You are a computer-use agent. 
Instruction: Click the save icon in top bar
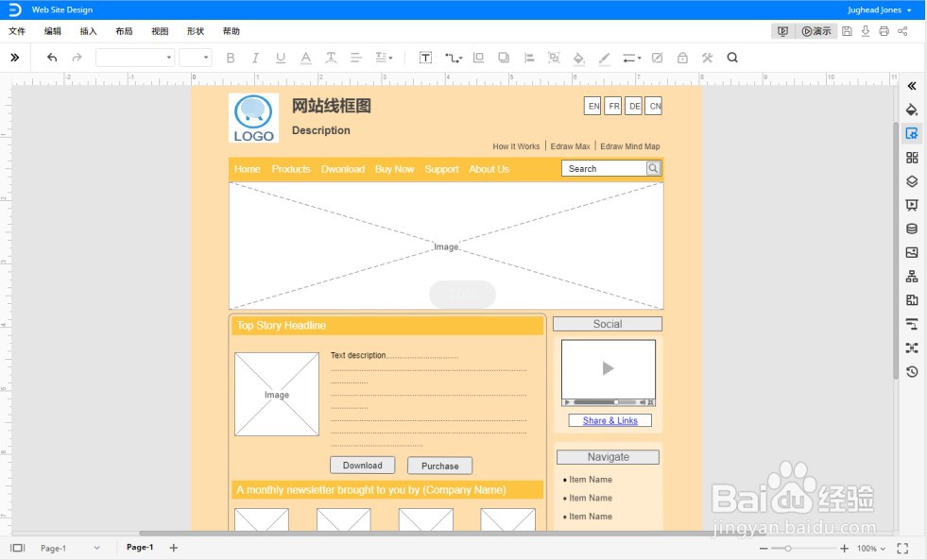(848, 31)
